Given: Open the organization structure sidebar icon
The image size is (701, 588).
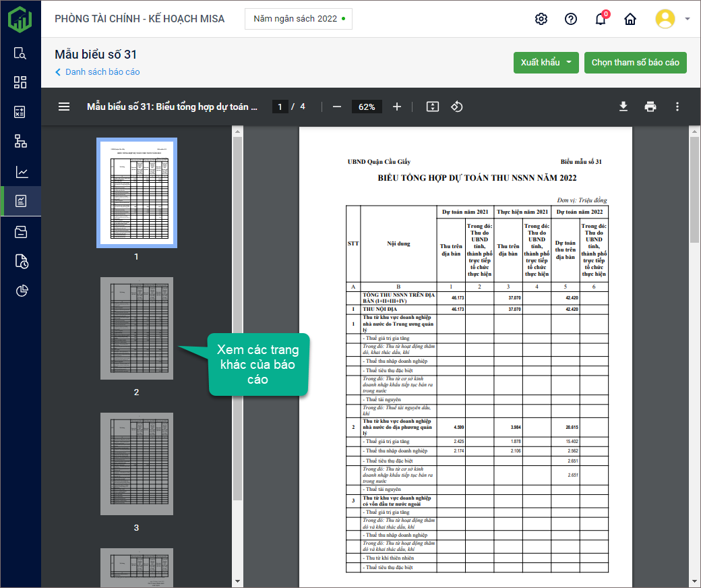Looking at the screenshot, I should tap(21, 141).
